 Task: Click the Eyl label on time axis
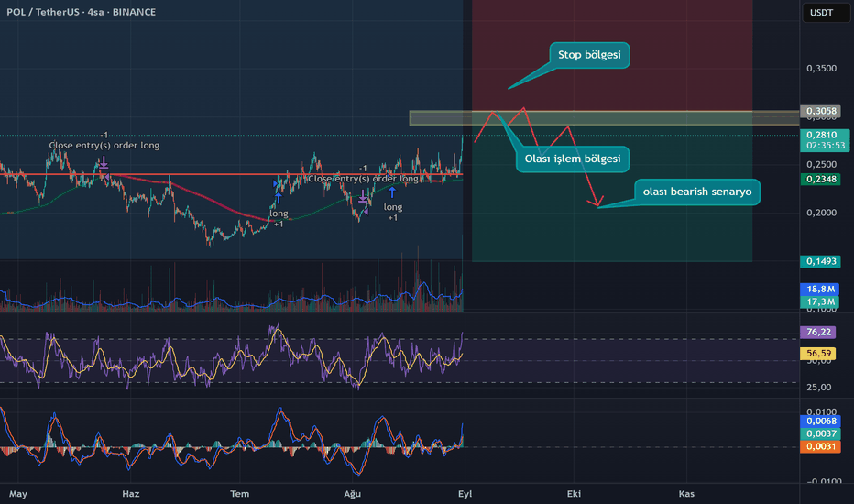pos(465,494)
